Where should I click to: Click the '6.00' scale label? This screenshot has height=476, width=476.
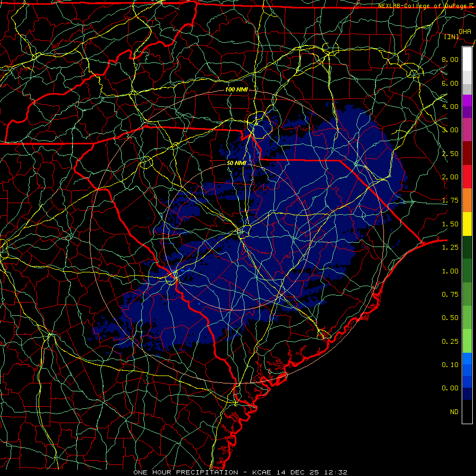(x=450, y=83)
